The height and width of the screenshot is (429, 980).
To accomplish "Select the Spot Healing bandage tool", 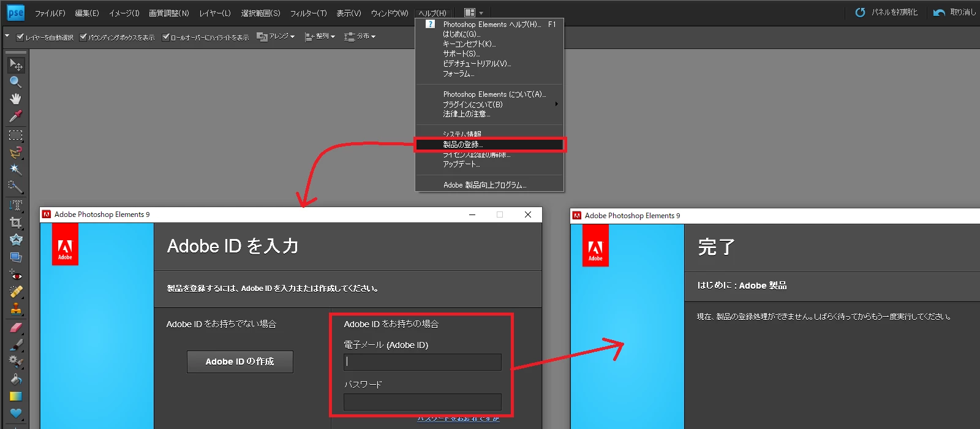I will [x=16, y=292].
